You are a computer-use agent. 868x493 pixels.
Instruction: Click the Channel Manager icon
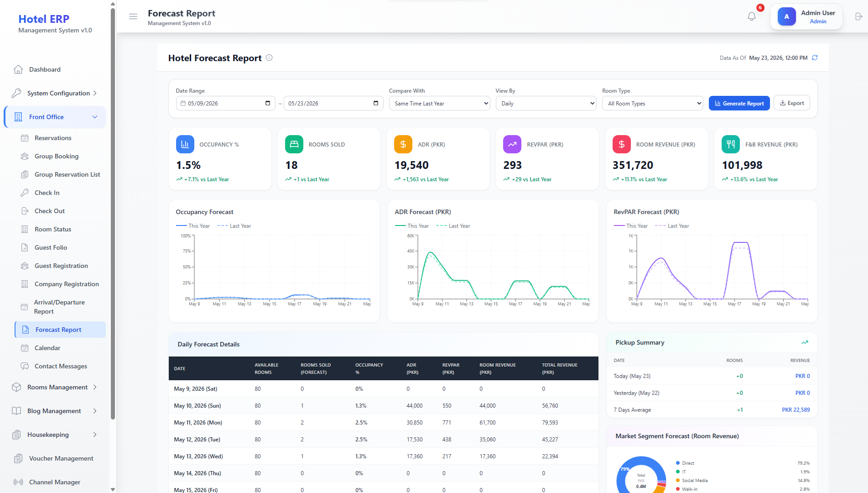[18, 482]
